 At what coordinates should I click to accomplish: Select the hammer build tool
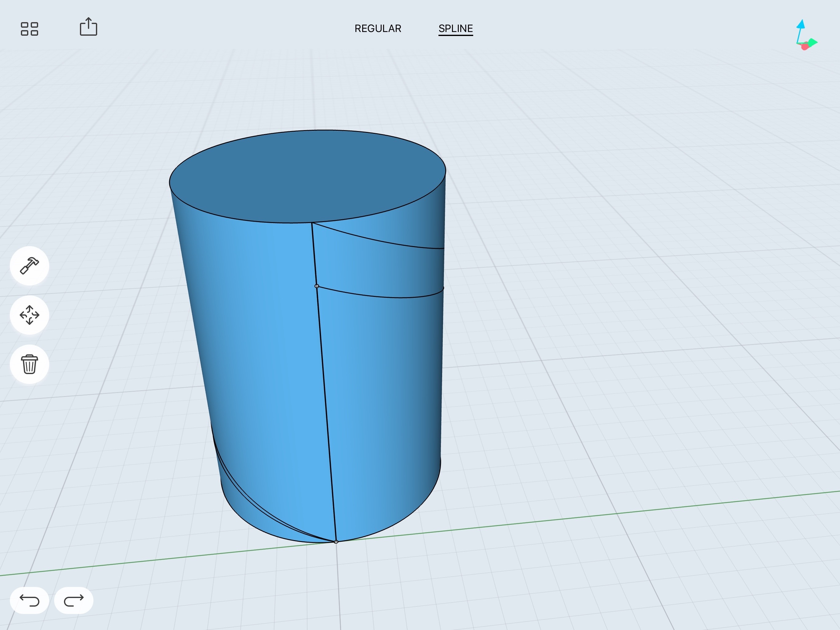(29, 265)
